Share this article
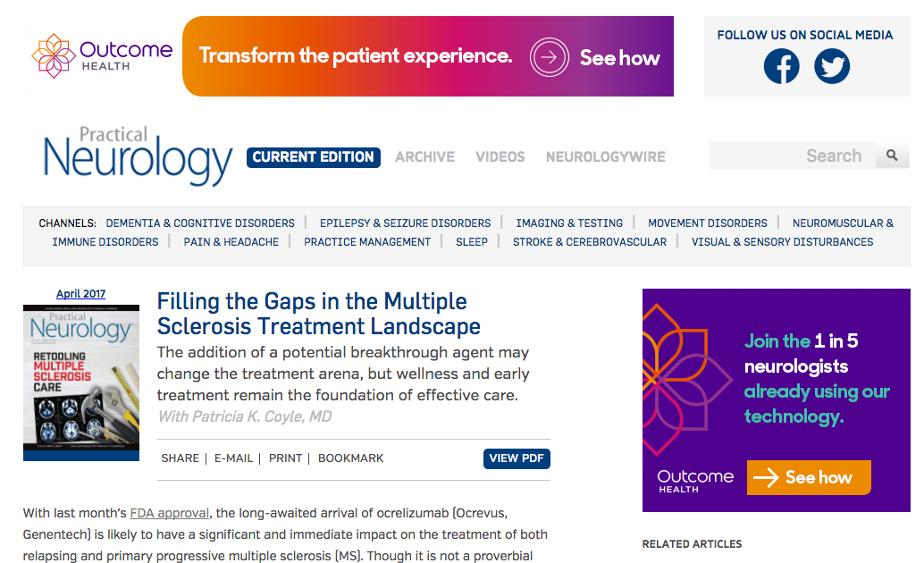This screenshot has height=563, width=924. coord(180,458)
